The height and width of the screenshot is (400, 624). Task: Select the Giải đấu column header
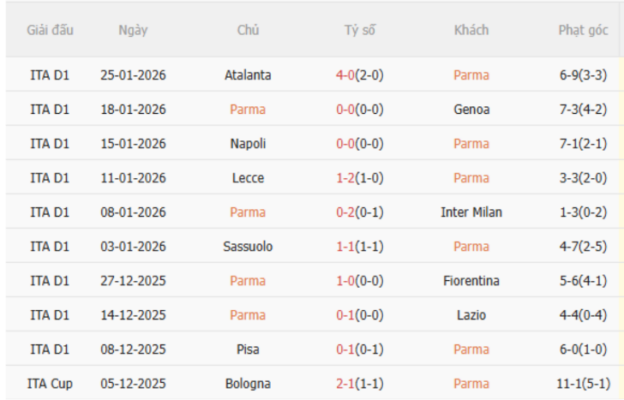49,30
